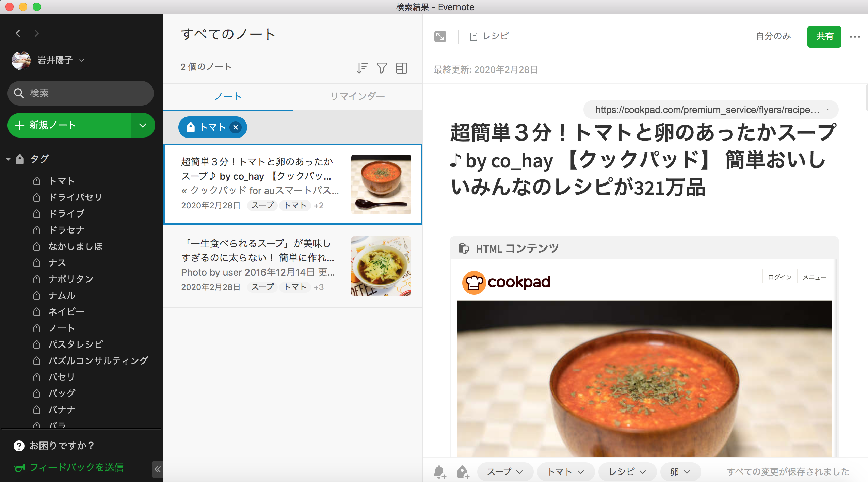Click the 検索 search field

[x=81, y=93]
